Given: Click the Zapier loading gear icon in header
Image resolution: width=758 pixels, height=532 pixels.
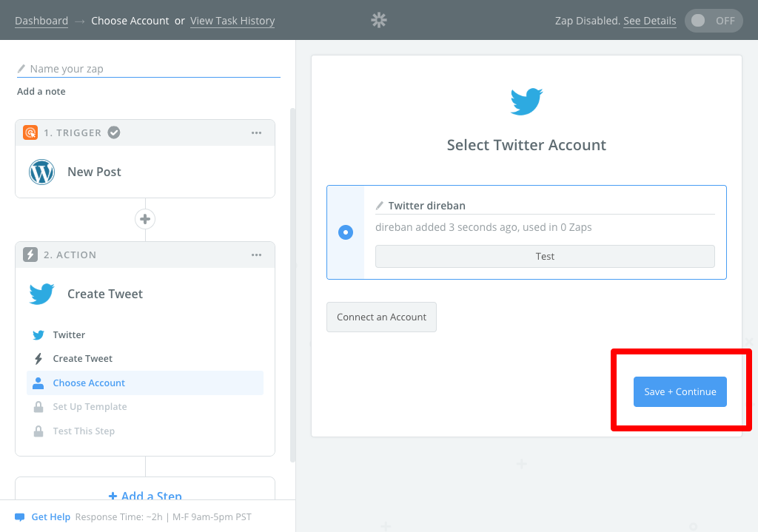Looking at the screenshot, I should pos(379,20).
